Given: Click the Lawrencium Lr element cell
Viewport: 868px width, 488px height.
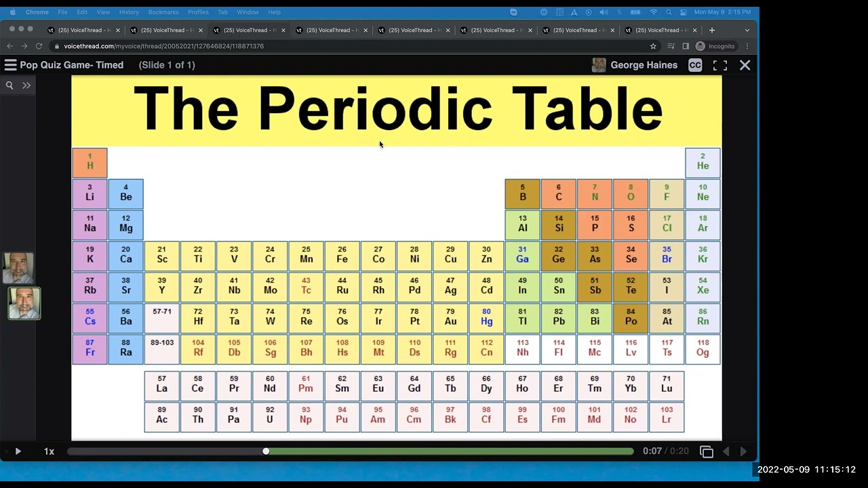Looking at the screenshot, I should pyautogui.click(x=667, y=416).
